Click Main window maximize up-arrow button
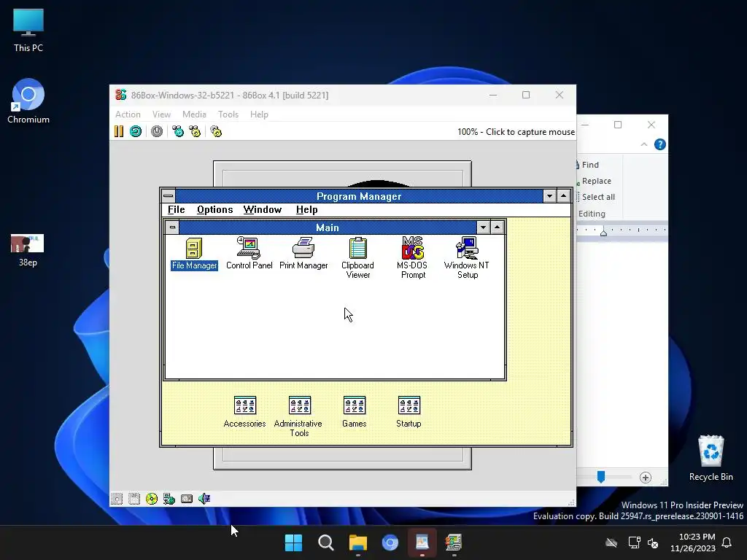This screenshot has width=747, height=560. (497, 227)
